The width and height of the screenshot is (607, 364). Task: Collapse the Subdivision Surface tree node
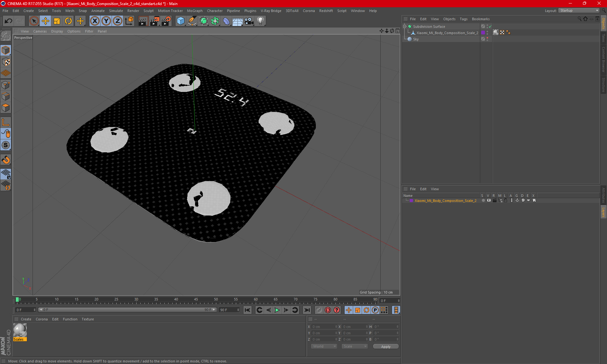coord(405,27)
